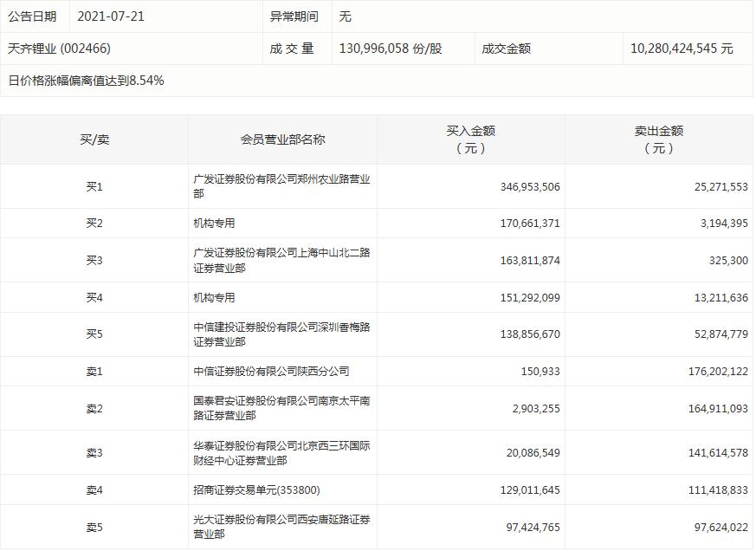Select the buy amount 163,811,874
The width and height of the screenshot is (756, 551).
(530, 261)
